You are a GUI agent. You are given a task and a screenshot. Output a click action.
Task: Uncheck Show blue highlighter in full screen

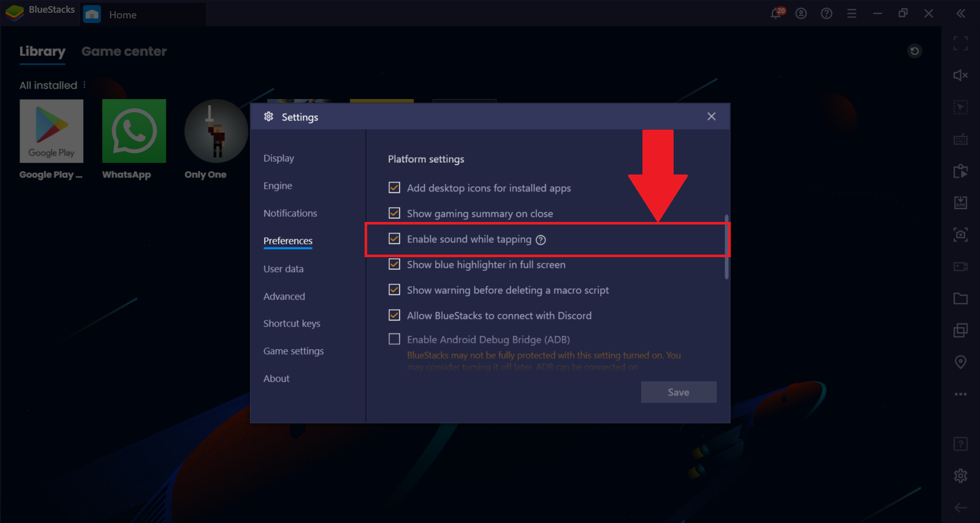394,264
